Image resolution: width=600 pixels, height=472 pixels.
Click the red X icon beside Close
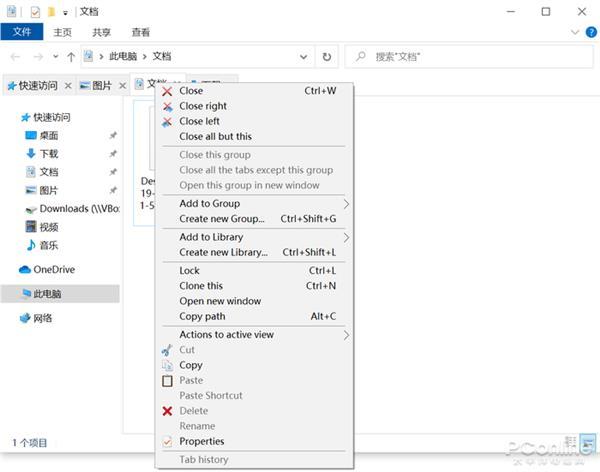click(167, 91)
